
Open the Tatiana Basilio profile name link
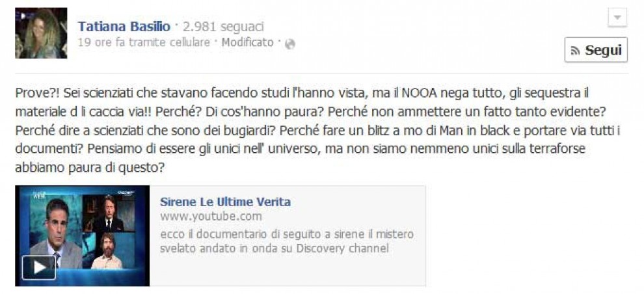coord(124,27)
